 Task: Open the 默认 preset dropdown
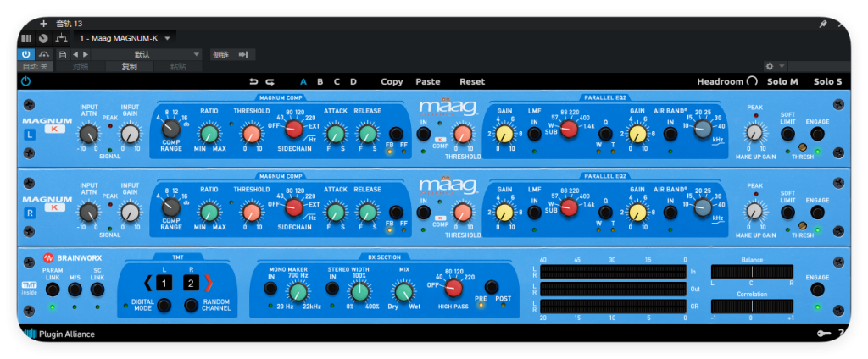click(x=147, y=54)
